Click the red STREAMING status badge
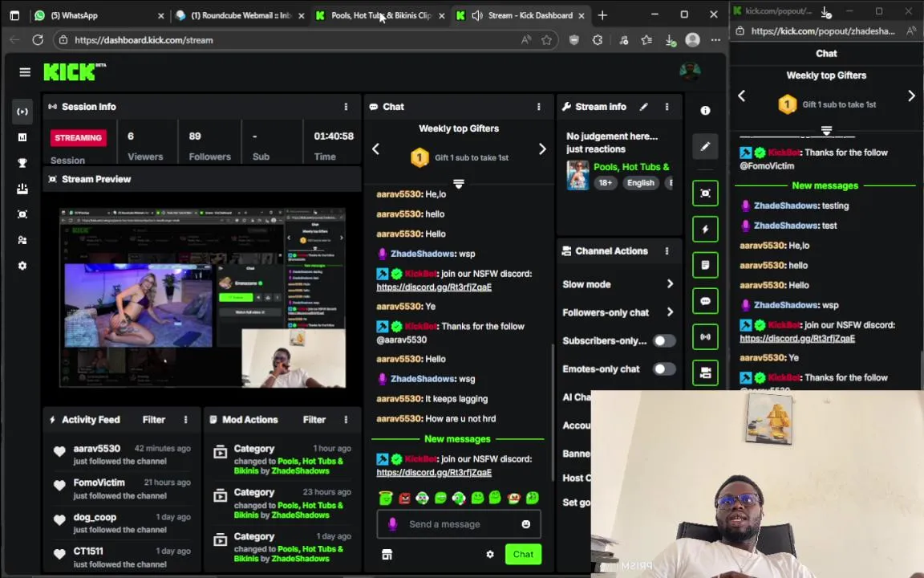The width and height of the screenshot is (924, 578). coord(79,138)
